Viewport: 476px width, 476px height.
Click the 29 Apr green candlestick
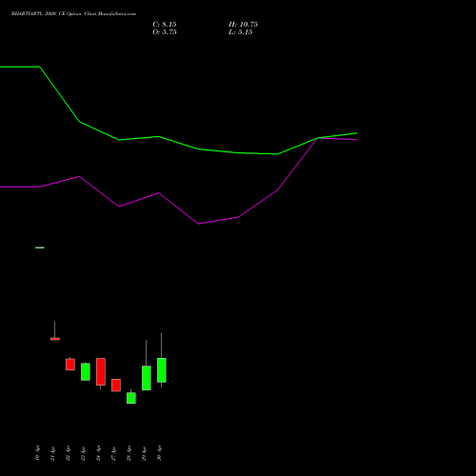click(147, 378)
